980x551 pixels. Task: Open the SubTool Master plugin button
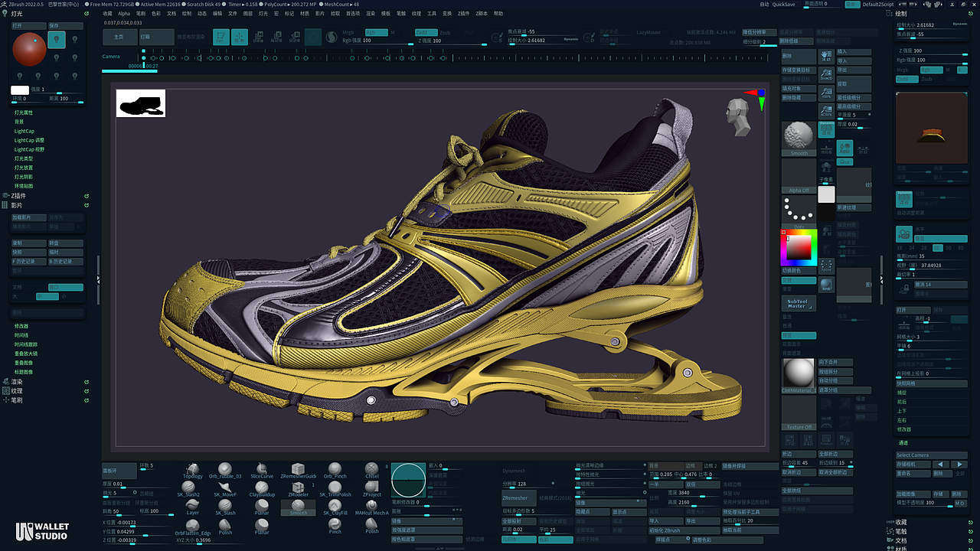tap(799, 303)
